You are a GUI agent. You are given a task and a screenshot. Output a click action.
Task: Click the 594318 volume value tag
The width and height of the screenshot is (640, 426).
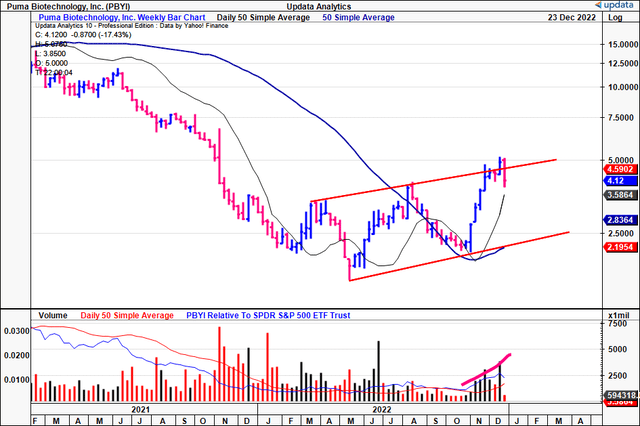pos(620,395)
